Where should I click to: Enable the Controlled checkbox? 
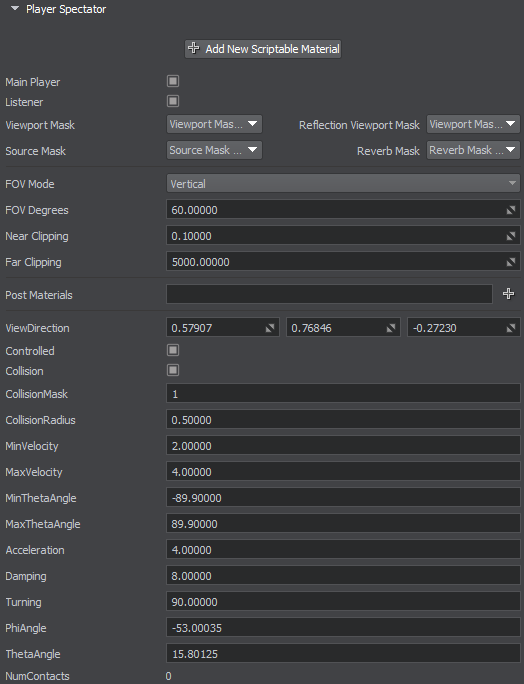pyautogui.click(x=173, y=350)
